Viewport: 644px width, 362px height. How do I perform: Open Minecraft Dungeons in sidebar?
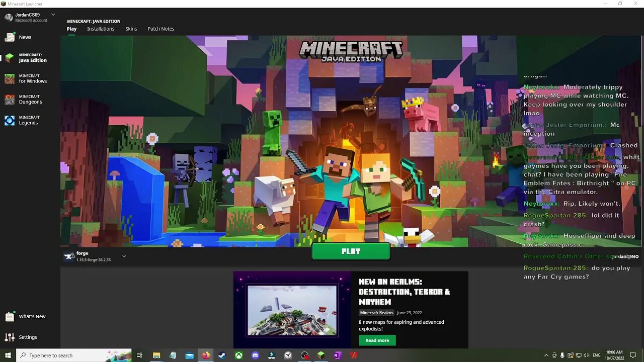(30, 99)
